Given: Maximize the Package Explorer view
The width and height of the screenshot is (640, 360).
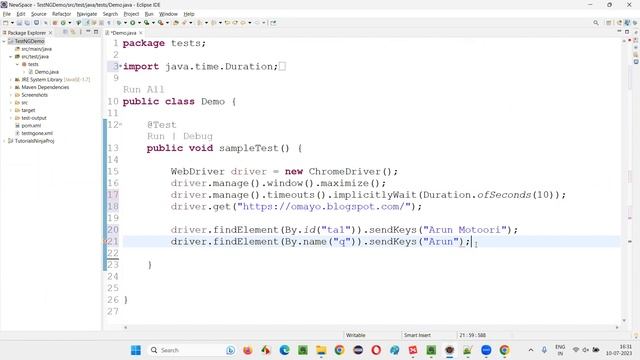Looking at the screenshot, I should pyautogui.click(x=96, y=32).
